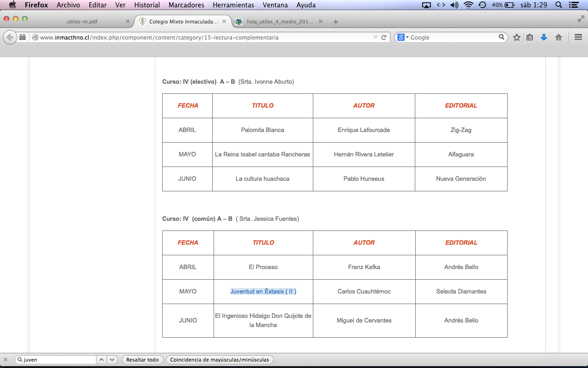Find previous match with up arrow
The height and width of the screenshot is (368, 588).
click(x=102, y=360)
